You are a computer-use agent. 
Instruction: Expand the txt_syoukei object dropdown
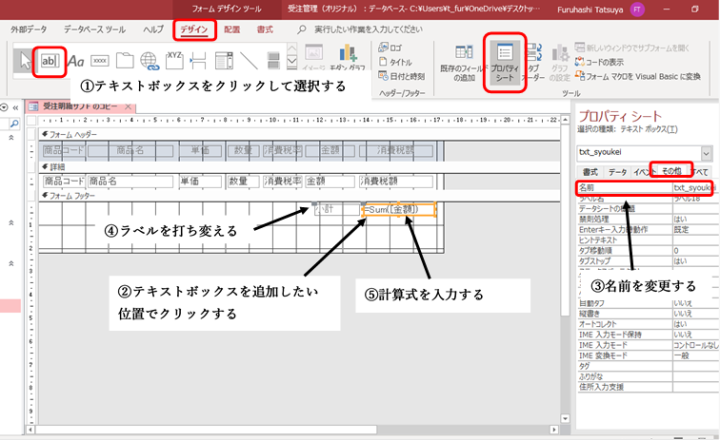[708, 152]
